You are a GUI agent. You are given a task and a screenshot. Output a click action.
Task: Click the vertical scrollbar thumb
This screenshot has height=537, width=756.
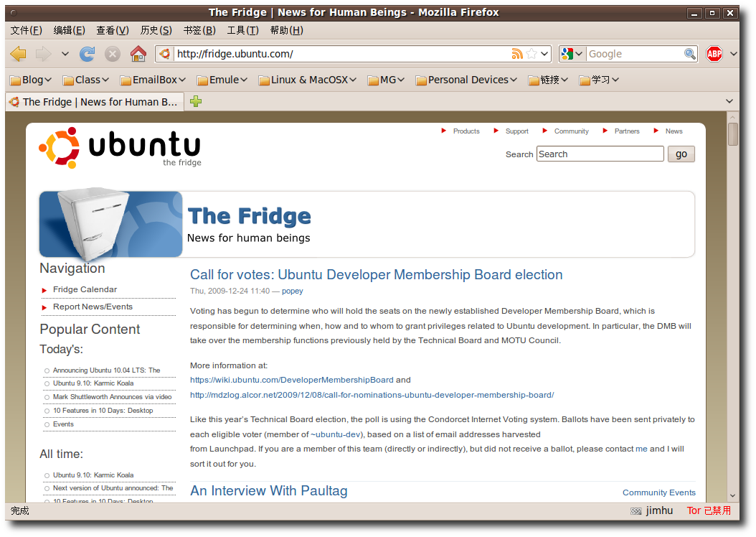click(x=733, y=134)
